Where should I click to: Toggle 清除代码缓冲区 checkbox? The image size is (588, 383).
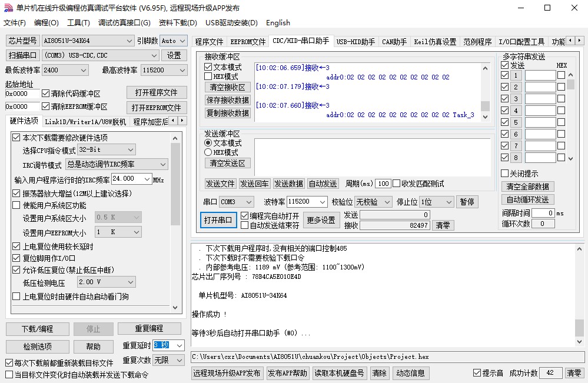[46, 93]
